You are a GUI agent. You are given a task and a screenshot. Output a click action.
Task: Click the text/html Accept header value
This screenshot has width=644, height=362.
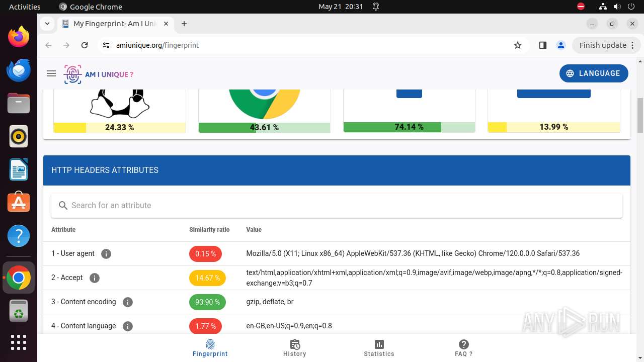(x=434, y=278)
